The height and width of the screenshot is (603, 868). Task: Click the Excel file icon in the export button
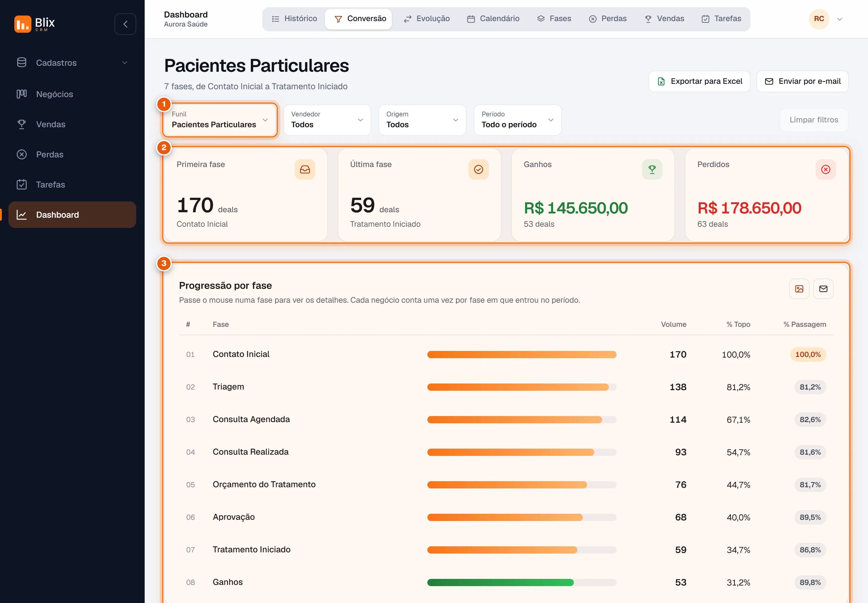point(661,81)
